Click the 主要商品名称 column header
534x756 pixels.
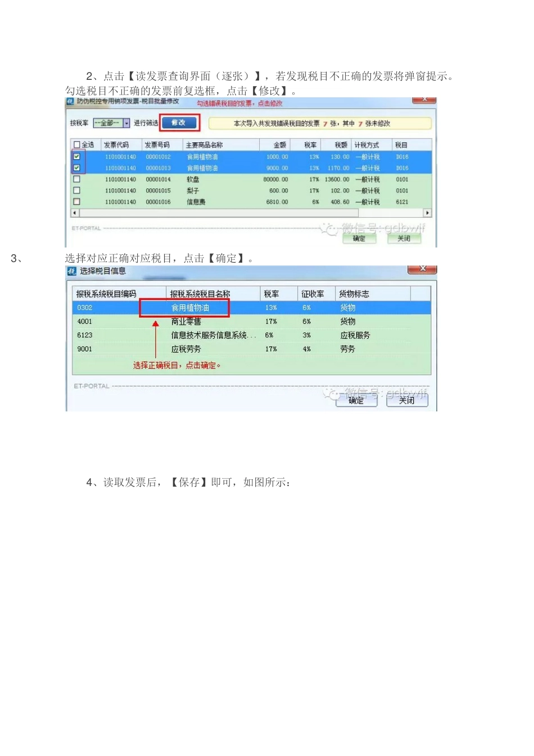221,145
